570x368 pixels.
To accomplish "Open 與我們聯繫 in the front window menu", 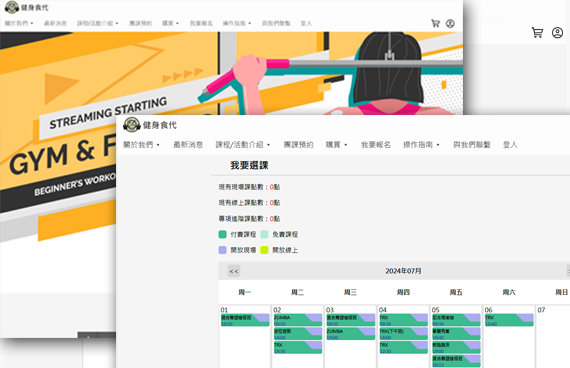I will pos(471,145).
